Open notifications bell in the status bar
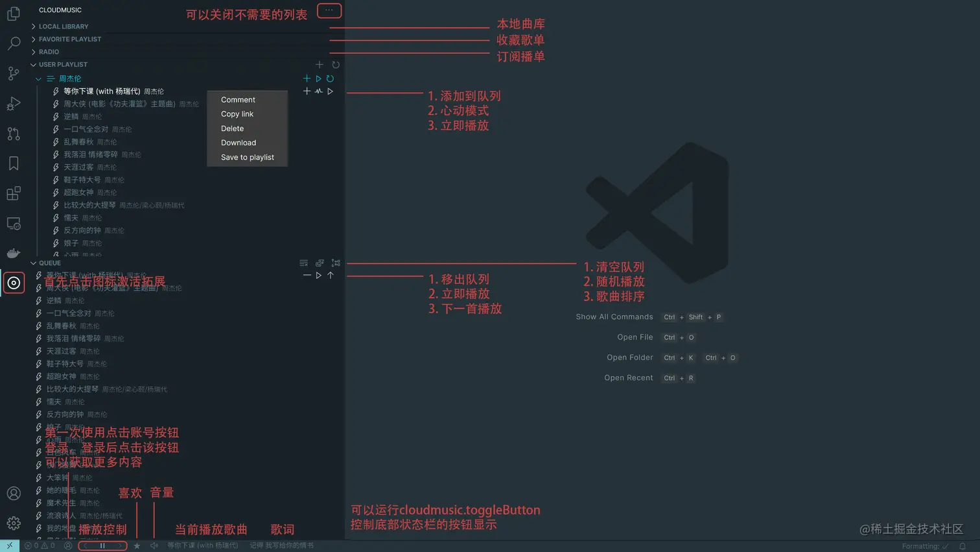980x552 pixels. point(962,546)
